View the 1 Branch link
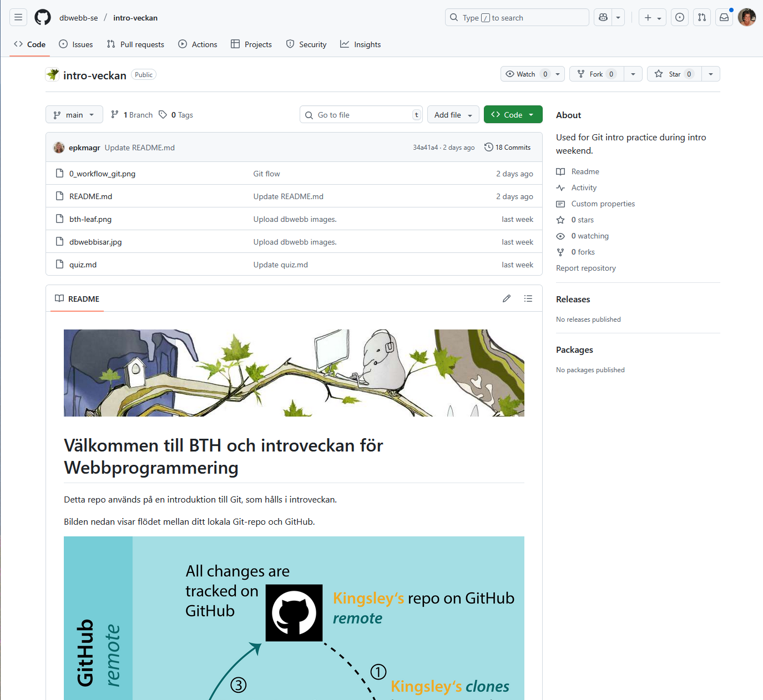Screen dimensions: 763x700 [132, 115]
